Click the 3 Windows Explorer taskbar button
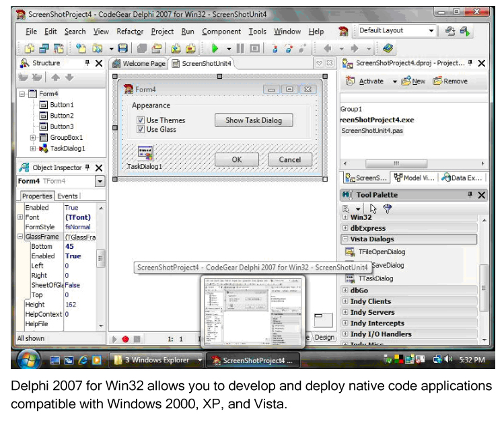504x427 pixels. 156,360
